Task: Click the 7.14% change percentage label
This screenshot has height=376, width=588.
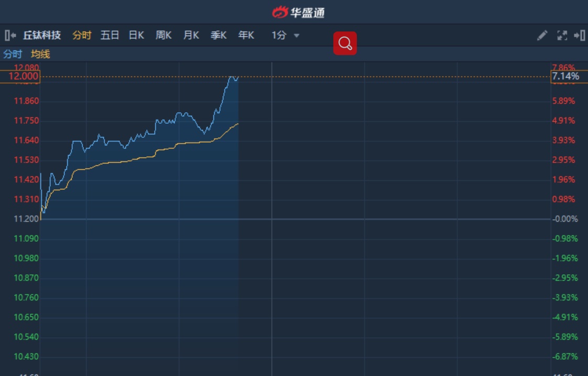Action: tap(565, 77)
